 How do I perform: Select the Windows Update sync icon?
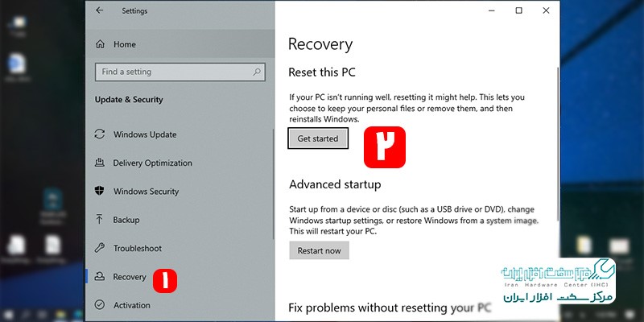click(99, 134)
